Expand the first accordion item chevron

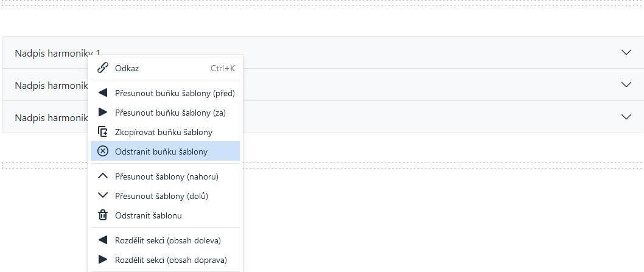pyautogui.click(x=626, y=52)
